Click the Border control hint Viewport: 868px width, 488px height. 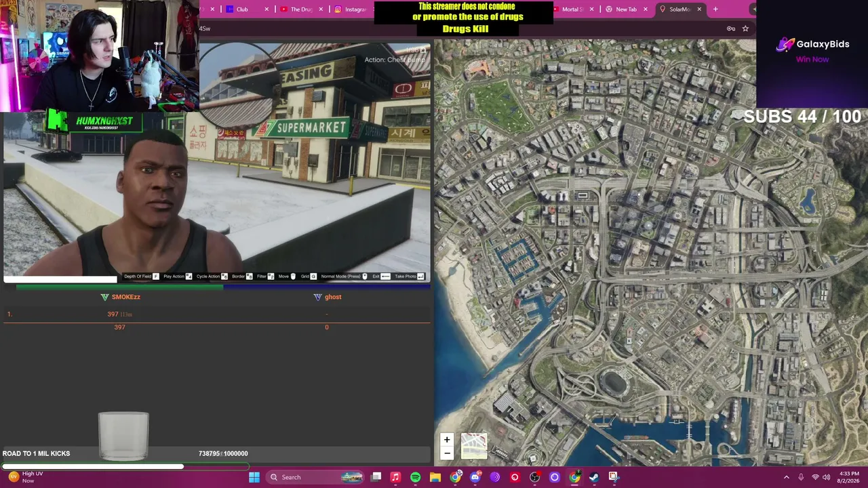click(242, 277)
